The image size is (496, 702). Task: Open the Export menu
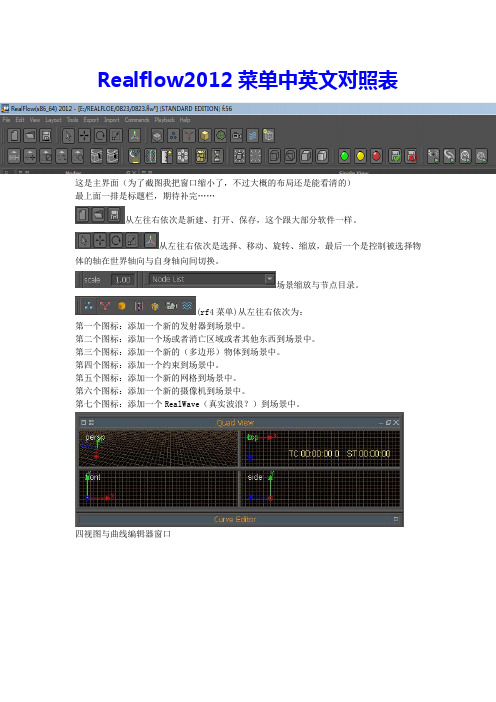(x=91, y=120)
